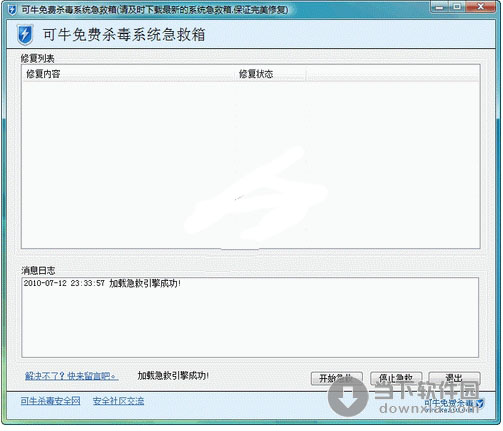Click the blue shield logo in header
This screenshot has height=431, width=503.
25,35
